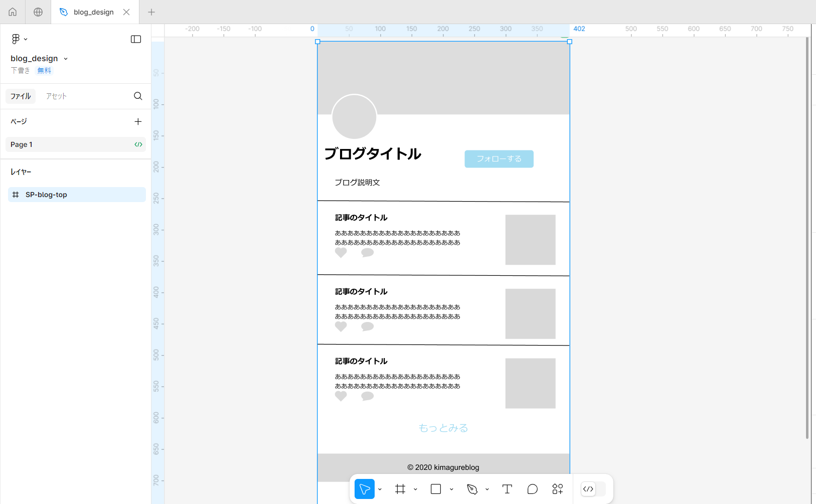Select the second article's body text
Viewport: 816px width, 504px height.
(x=398, y=311)
